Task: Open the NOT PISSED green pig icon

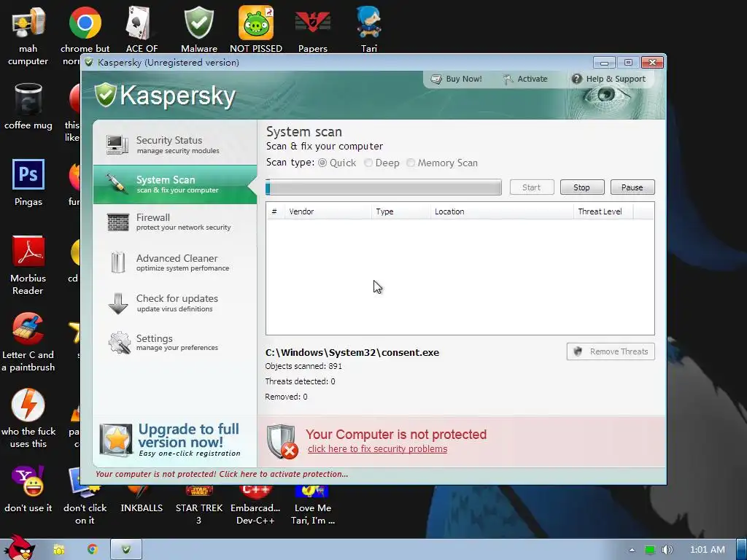Action: coord(256,23)
